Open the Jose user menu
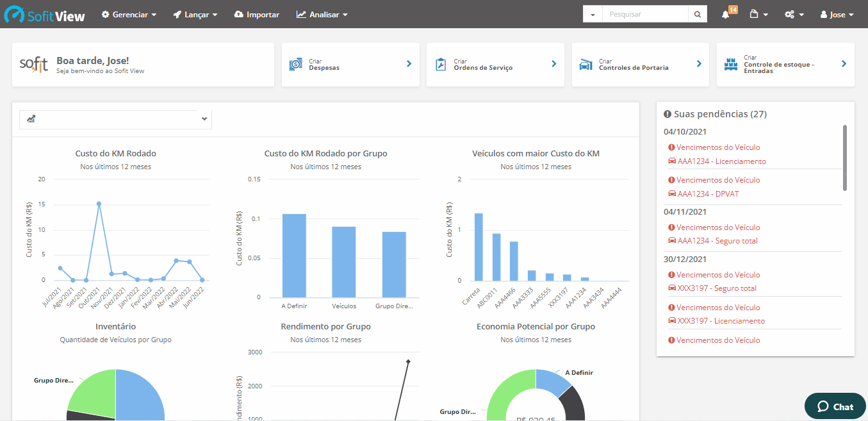The width and height of the screenshot is (868, 421). coord(837,14)
